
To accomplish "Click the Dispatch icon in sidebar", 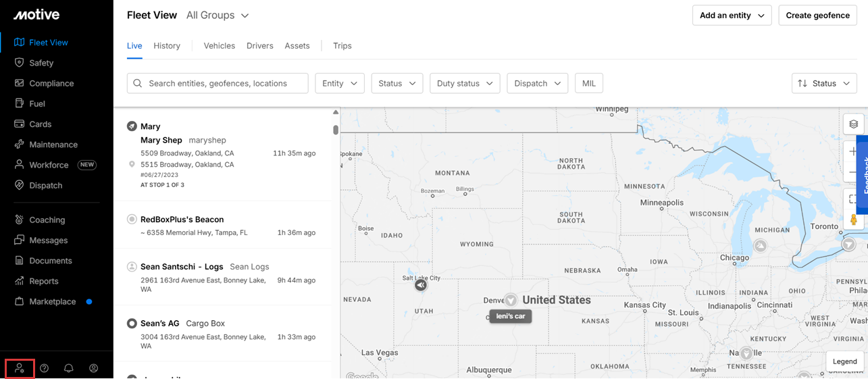I will point(19,184).
